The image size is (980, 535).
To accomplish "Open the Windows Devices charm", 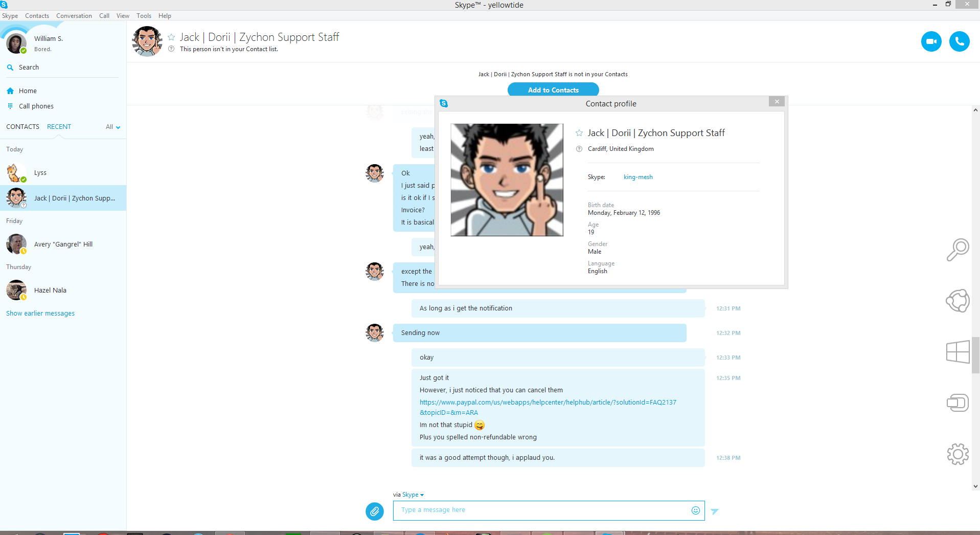I will pos(958,403).
